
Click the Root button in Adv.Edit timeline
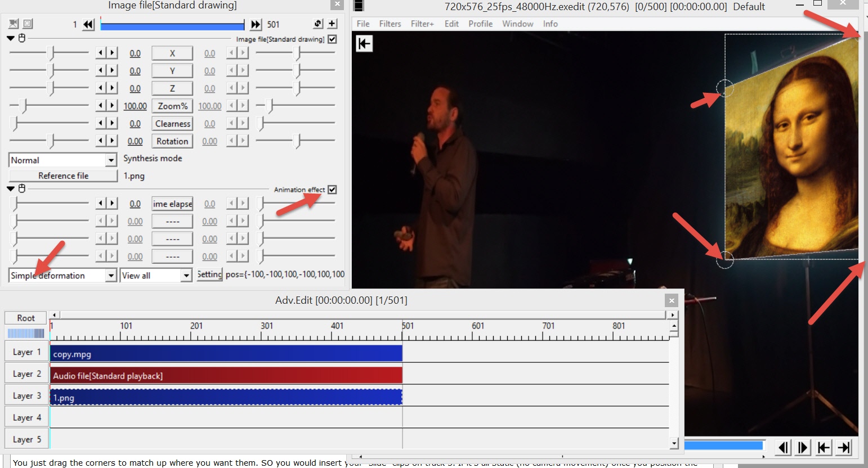26,318
